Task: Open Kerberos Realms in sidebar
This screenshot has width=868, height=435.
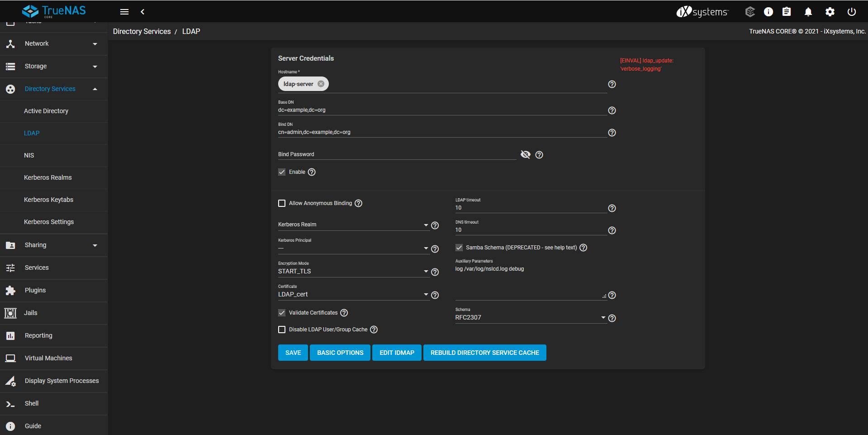Action: [54, 178]
